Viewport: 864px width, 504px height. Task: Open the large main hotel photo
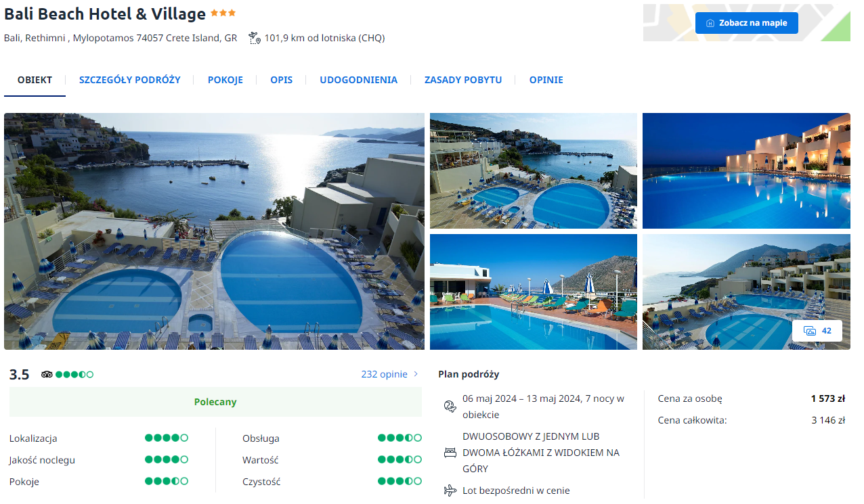pos(214,231)
